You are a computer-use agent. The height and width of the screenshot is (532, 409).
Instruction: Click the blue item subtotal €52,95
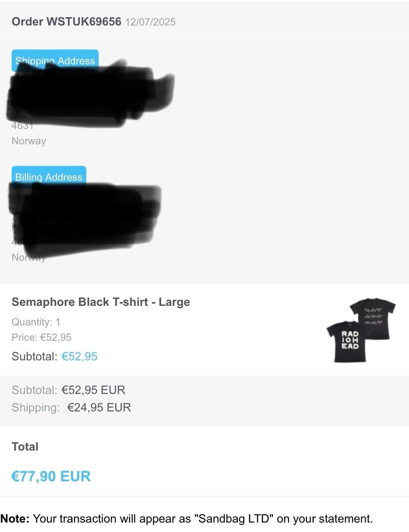pyautogui.click(x=79, y=357)
